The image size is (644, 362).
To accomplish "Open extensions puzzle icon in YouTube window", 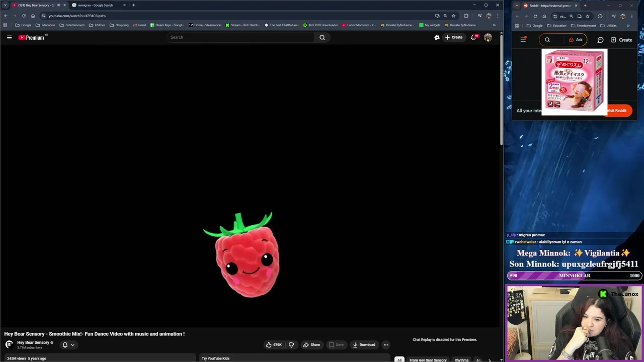I will tap(466, 16).
